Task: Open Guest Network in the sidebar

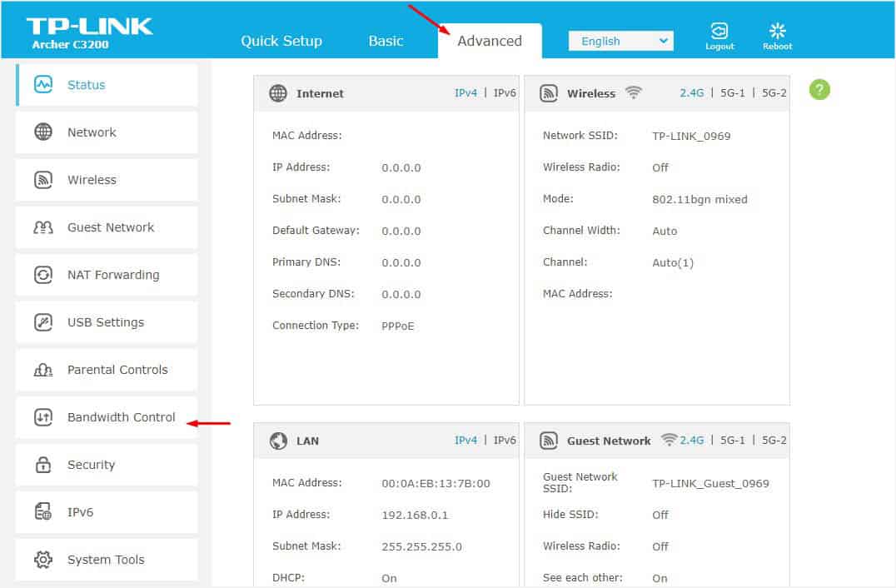Action: click(x=107, y=227)
